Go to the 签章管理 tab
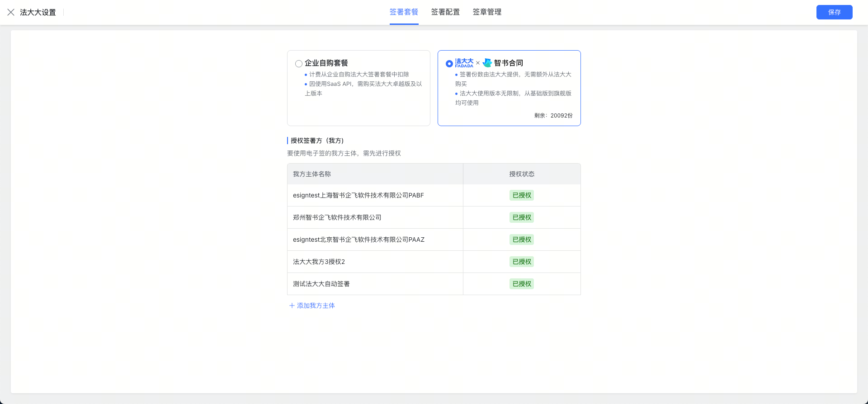 [487, 12]
